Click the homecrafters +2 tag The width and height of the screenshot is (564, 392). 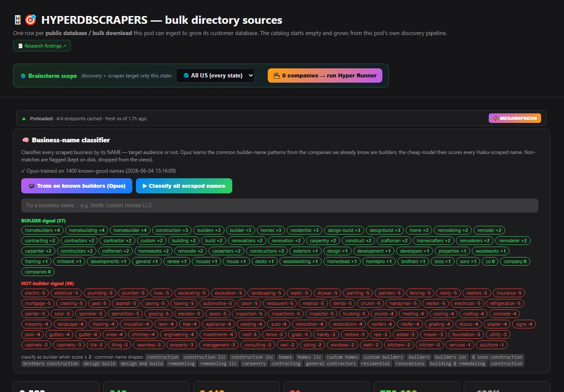434,241
